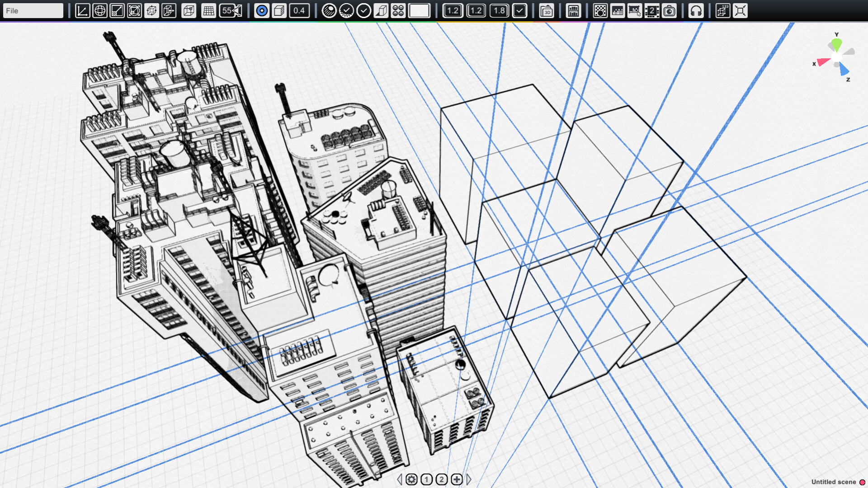
Task: Open the dithered shading sphere option
Action: click(x=329, y=11)
